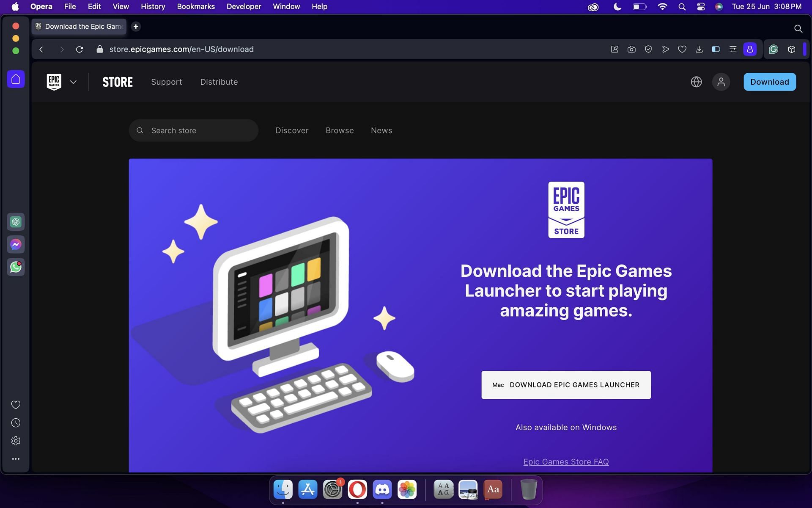Click Download Epic Games Launcher for Mac
This screenshot has height=508, width=812.
(x=566, y=385)
